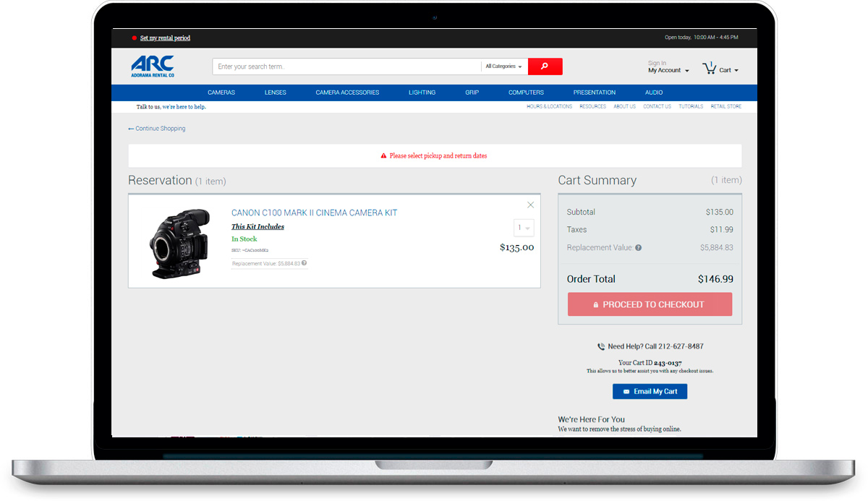Open the Tutorials link
The width and height of the screenshot is (868, 501).
coord(691,106)
